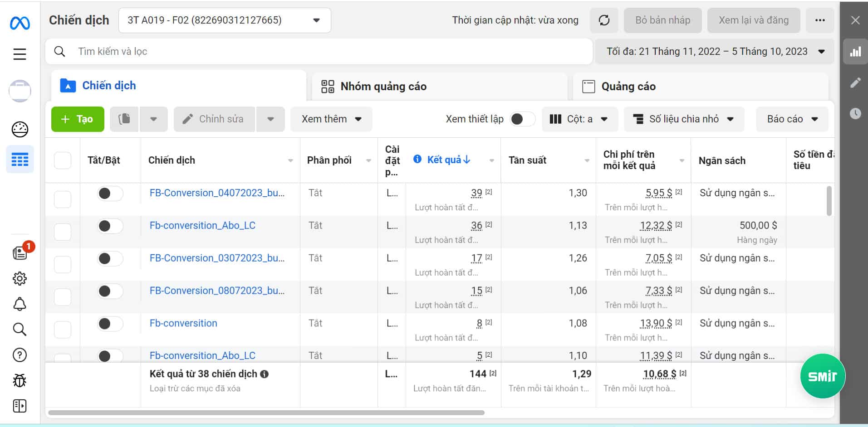Refresh data with the reload icon
This screenshot has width=868, height=427.
pos(604,20)
